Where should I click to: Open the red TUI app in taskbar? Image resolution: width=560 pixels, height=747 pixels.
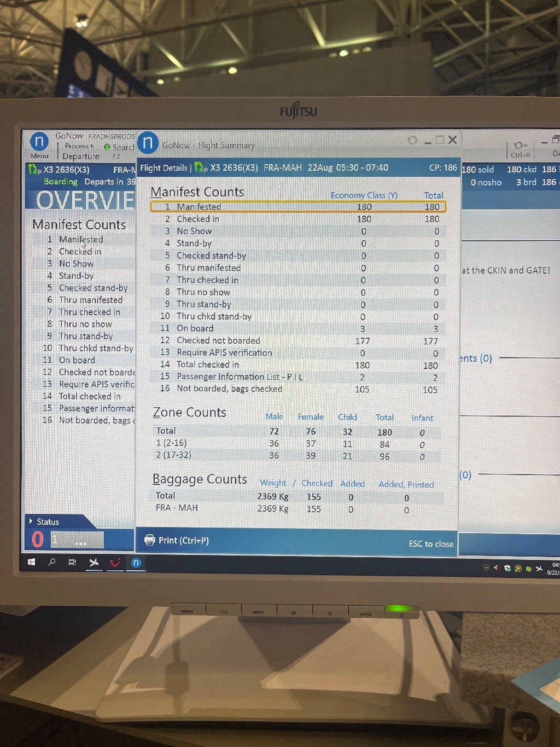click(x=115, y=563)
